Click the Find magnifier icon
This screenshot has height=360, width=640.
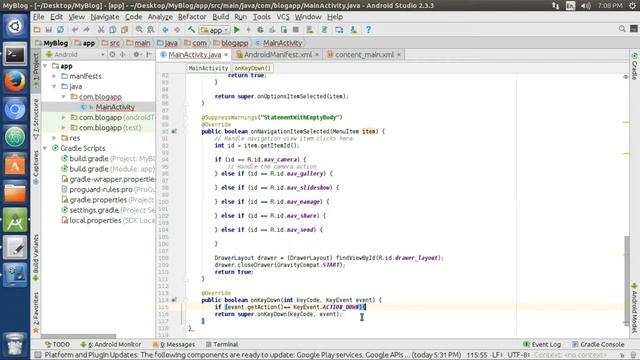(x=139, y=30)
